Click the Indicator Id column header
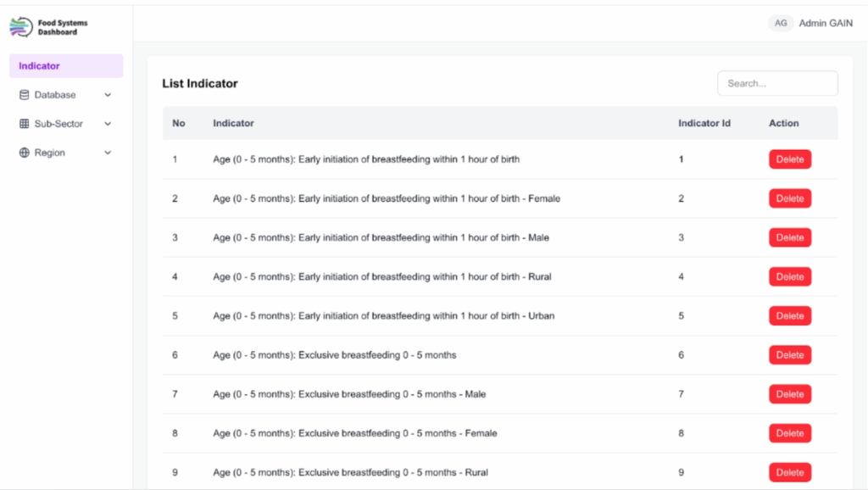This screenshot has width=868, height=490. [704, 123]
